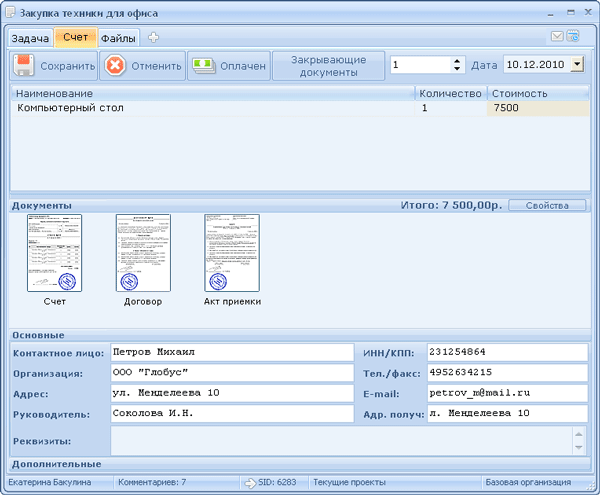Sort by Стоимость column header
The image size is (600, 495).
click(538, 93)
